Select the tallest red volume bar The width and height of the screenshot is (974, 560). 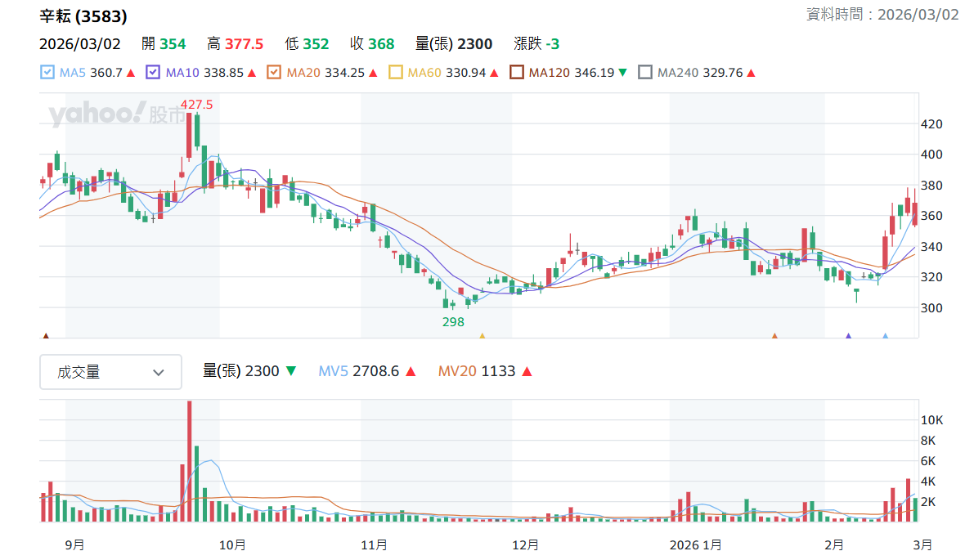(190, 461)
